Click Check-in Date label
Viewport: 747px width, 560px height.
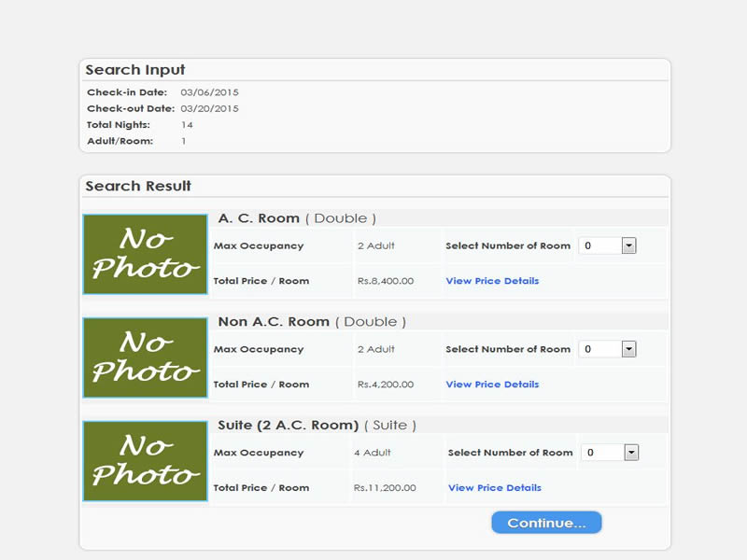click(127, 92)
